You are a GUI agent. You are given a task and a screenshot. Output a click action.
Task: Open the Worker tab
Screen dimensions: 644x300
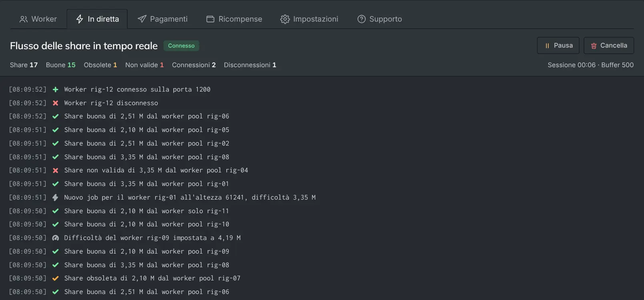pos(38,19)
